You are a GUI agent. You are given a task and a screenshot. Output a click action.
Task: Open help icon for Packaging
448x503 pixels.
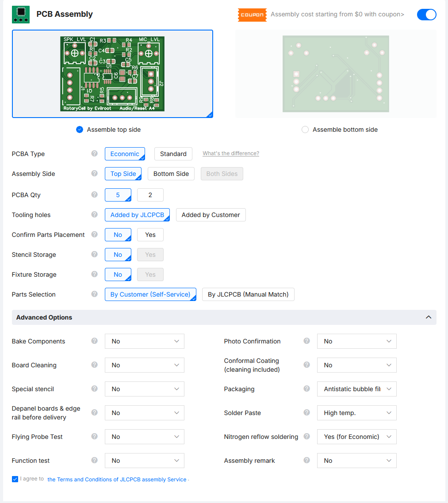307,389
